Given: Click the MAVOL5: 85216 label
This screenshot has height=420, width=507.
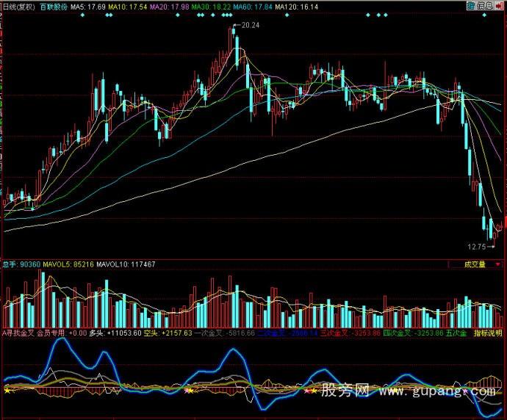Looking at the screenshot, I should [68, 264].
